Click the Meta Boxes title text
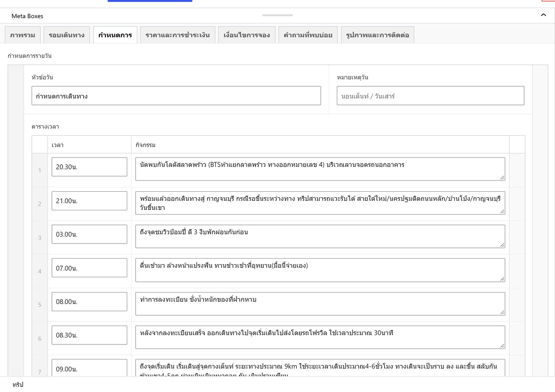Image resolution: width=555 pixels, height=392 pixels. [27, 16]
